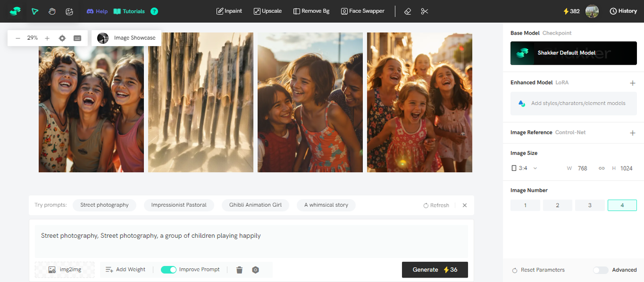Image resolution: width=644 pixels, height=282 pixels.
Task: Click the center canvas target icon
Action: click(x=62, y=38)
